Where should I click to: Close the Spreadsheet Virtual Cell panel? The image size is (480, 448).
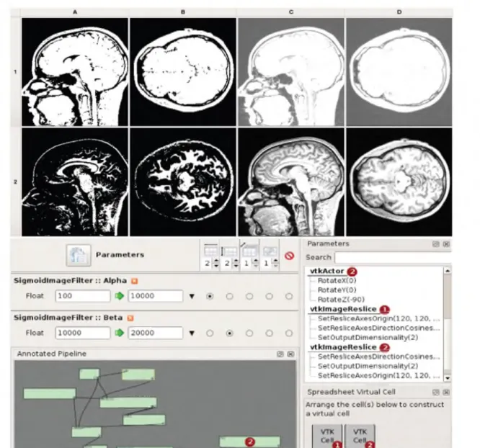(446, 392)
